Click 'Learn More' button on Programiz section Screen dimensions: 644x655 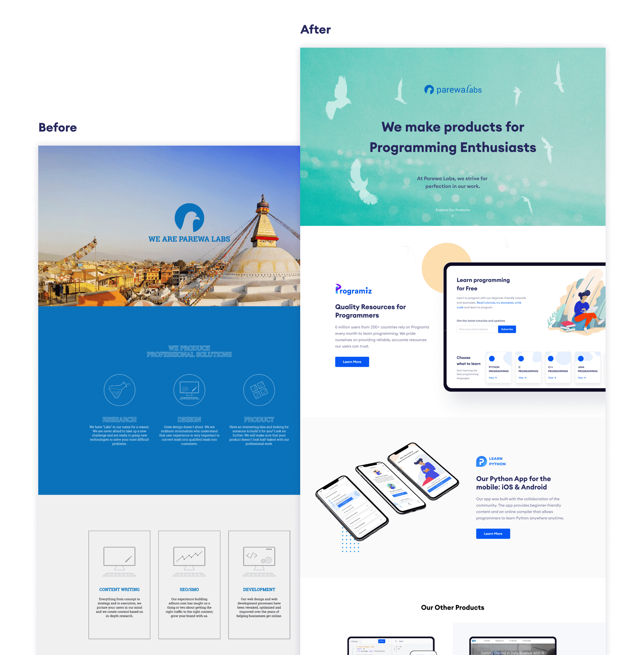352,362
